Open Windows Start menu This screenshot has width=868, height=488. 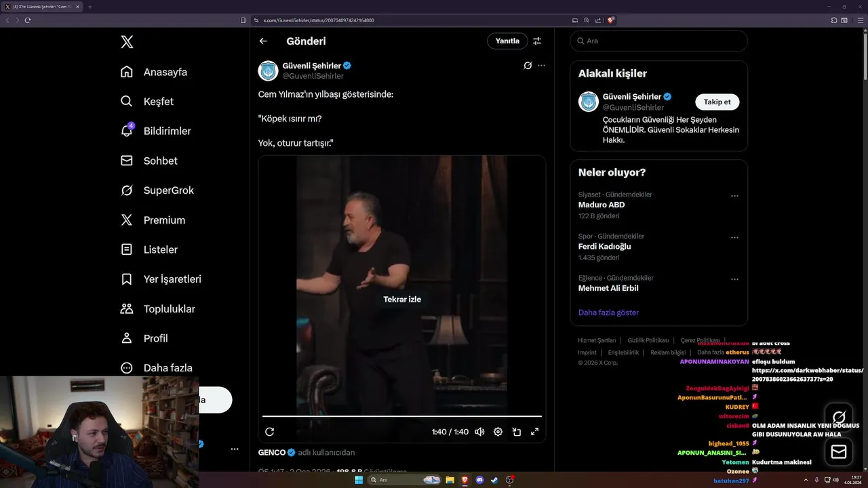click(x=359, y=480)
